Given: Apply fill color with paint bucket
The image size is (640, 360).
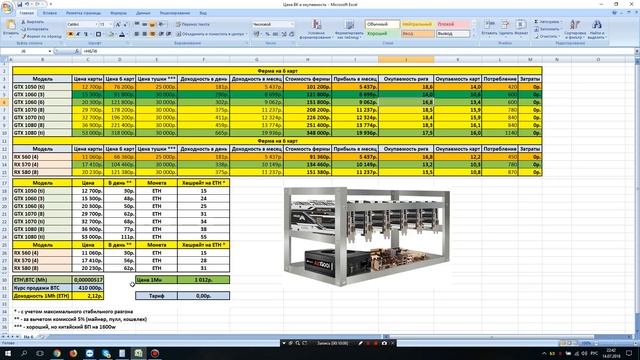Looking at the screenshot, I should click(x=111, y=34).
